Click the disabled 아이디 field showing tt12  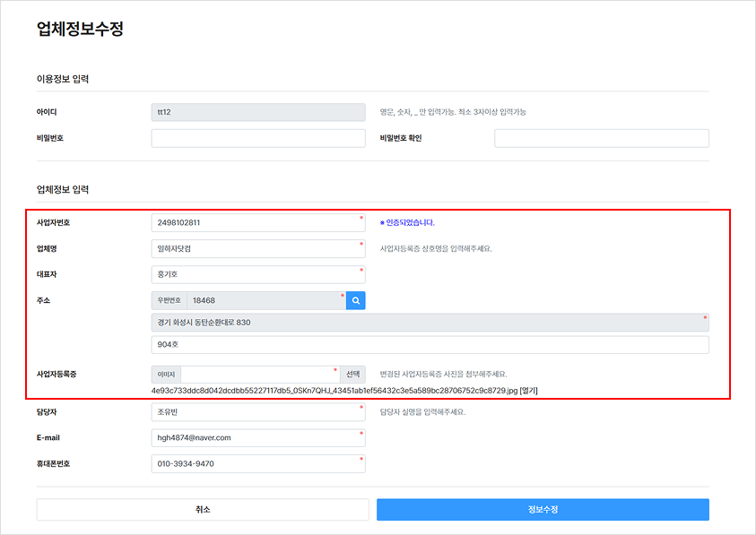pos(258,112)
